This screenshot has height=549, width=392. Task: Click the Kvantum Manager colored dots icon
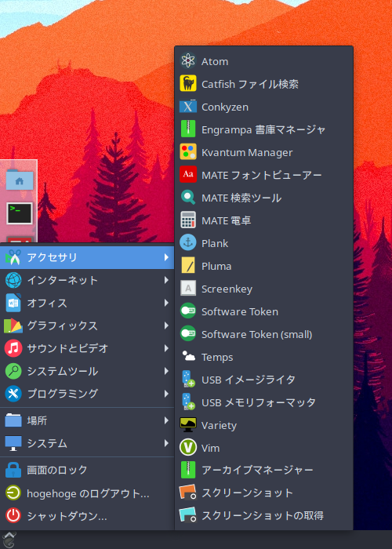(x=188, y=152)
